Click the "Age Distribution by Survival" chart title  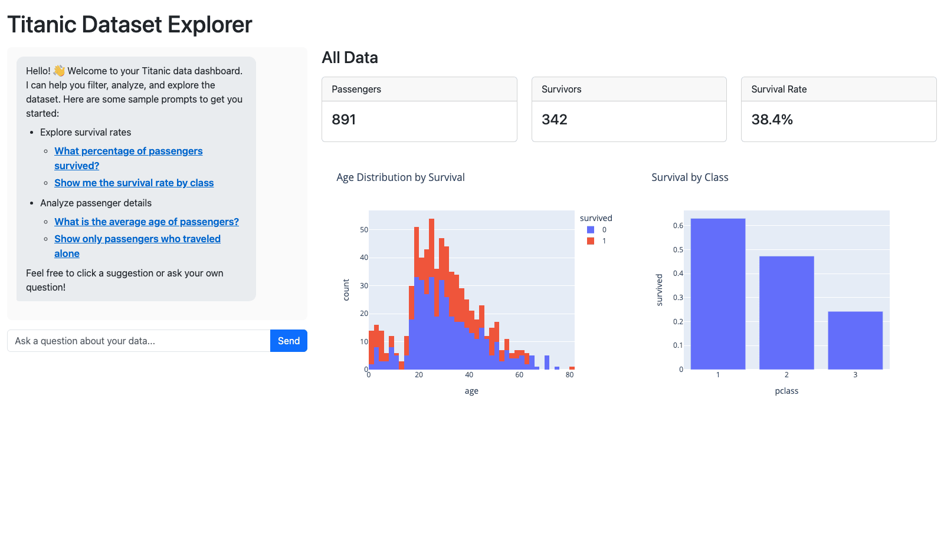point(401,177)
